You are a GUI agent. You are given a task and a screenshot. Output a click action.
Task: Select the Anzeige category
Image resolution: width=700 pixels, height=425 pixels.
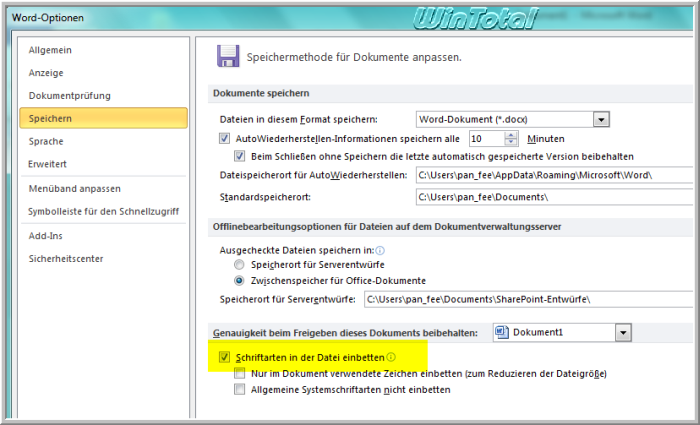[x=46, y=73]
